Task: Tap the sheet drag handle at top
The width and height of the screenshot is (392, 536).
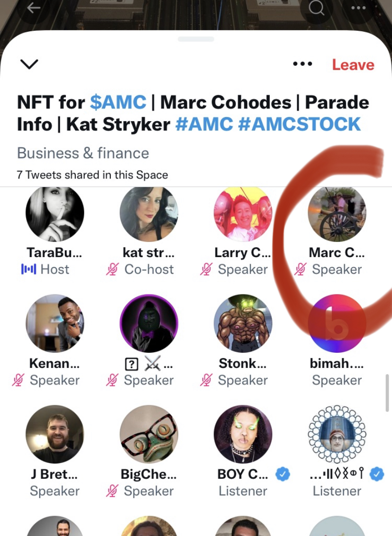Action: [196, 39]
